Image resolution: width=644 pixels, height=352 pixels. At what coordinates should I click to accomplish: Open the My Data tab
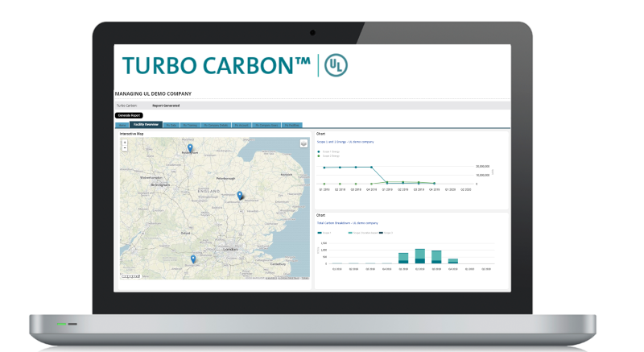pos(171,126)
